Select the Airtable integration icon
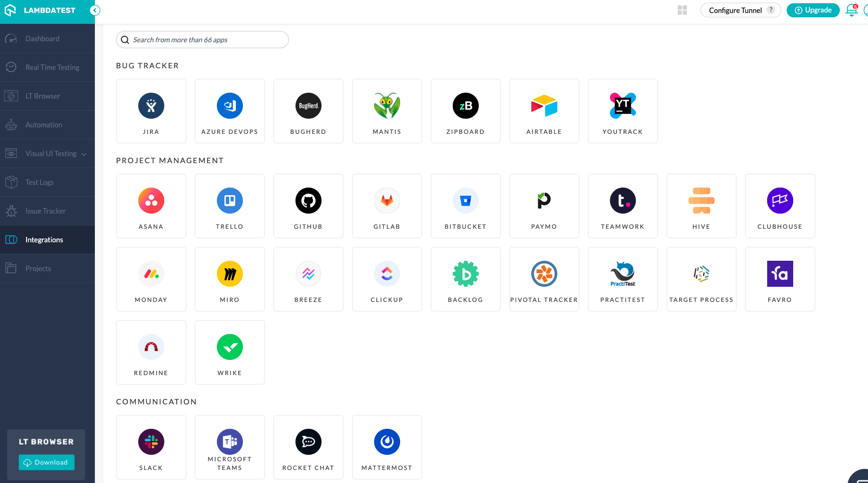The width and height of the screenshot is (868, 483). [x=544, y=106]
